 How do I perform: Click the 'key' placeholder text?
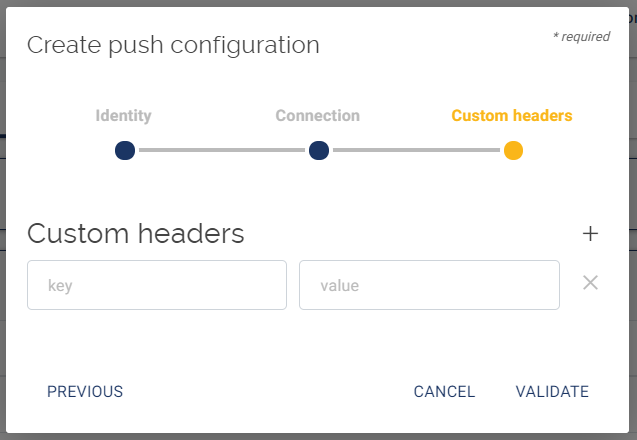click(x=60, y=286)
